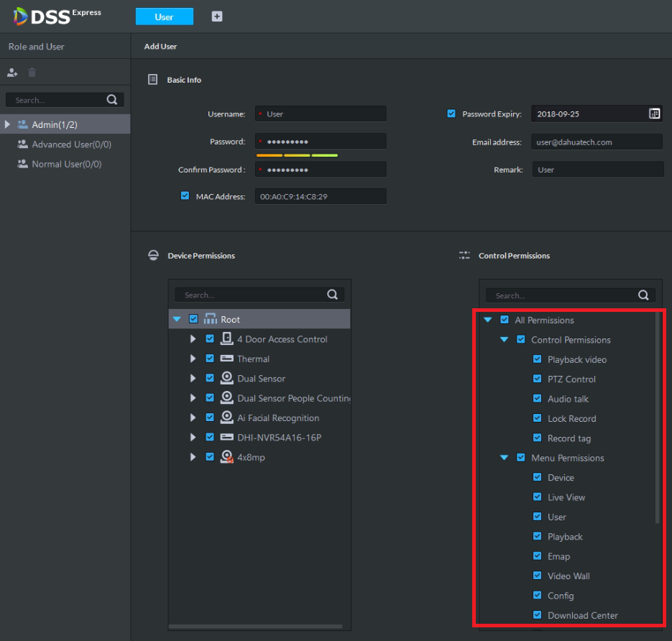
Task: Expand the Admin(1/2) role group
Action: [7, 124]
